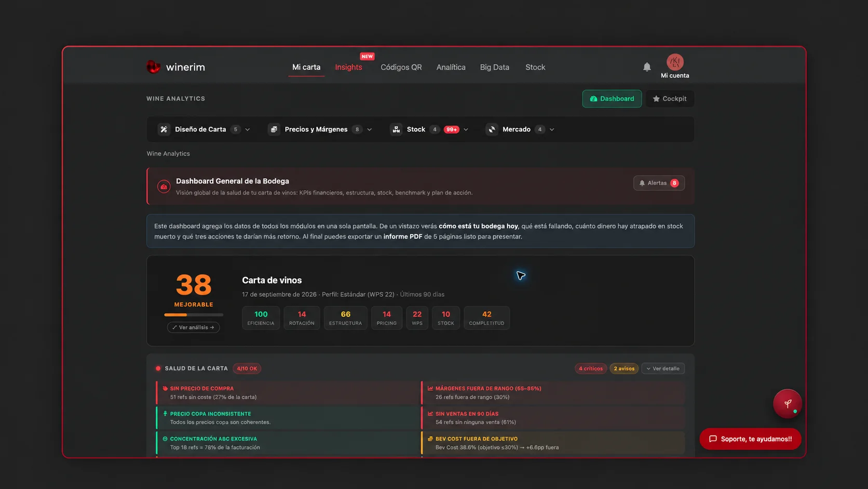This screenshot has height=489, width=868.
Task: Open the Insights tab
Action: (348, 67)
